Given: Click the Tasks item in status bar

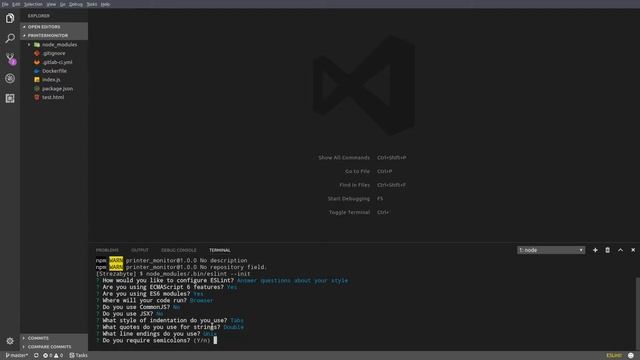Looking at the screenshot, I should (x=78, y=356).
